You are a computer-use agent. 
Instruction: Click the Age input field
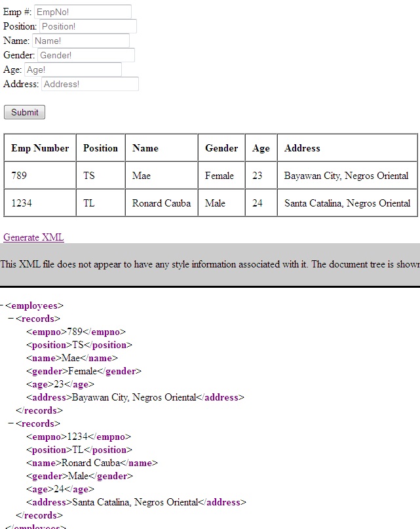[73, 69]
